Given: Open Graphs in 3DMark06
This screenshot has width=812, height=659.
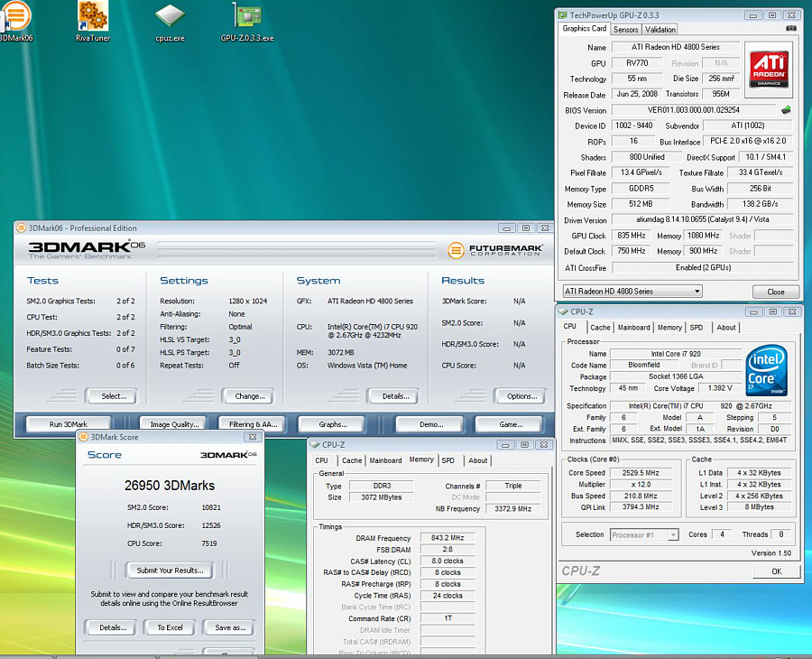Looking at the screenshot, I should [x=332, y=423].
